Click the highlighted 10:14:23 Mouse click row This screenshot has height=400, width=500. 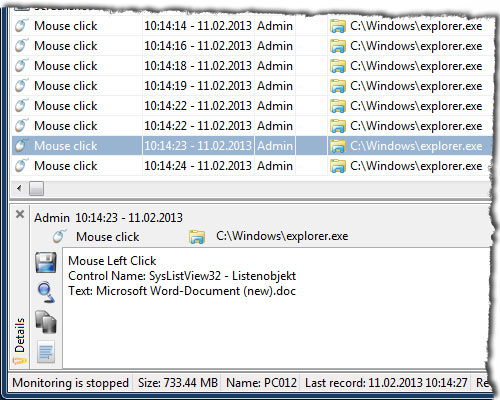point(252,146)
